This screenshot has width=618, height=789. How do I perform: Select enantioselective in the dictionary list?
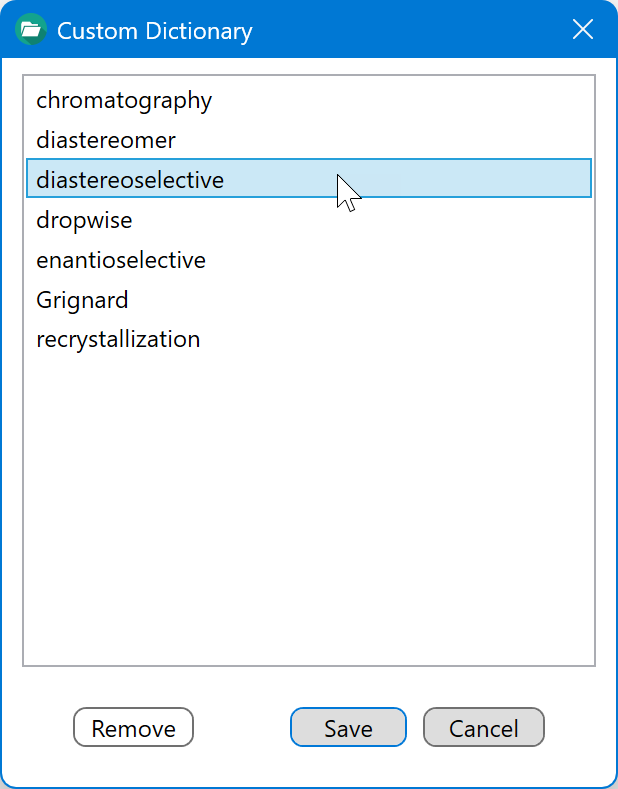point(309,260)
